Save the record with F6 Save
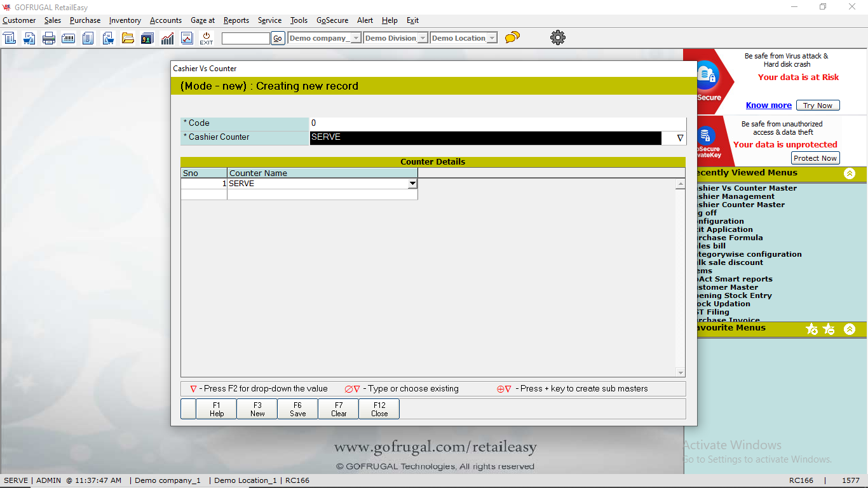This screenshot has width=868, height=488. click(298, 409)
